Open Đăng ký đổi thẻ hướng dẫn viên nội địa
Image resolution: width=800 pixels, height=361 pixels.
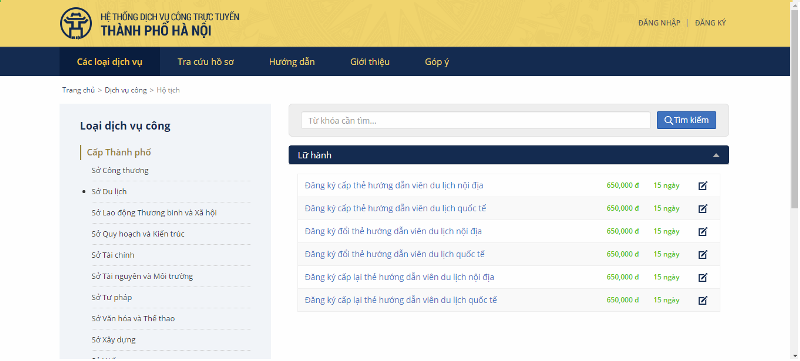(393, 231)
